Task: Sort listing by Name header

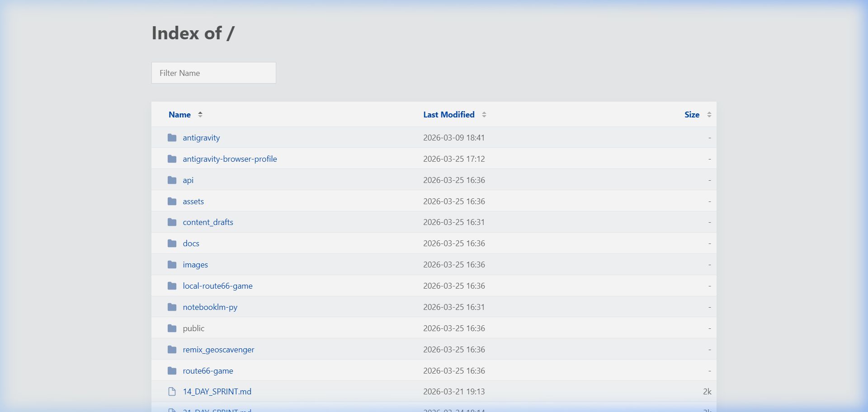Action: point(179,115)
